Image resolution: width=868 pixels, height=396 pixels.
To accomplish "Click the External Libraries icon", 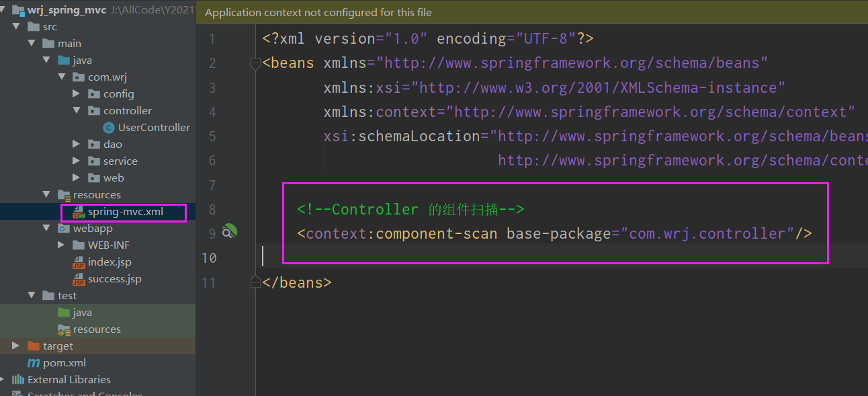I will click(x=18, y=380).
